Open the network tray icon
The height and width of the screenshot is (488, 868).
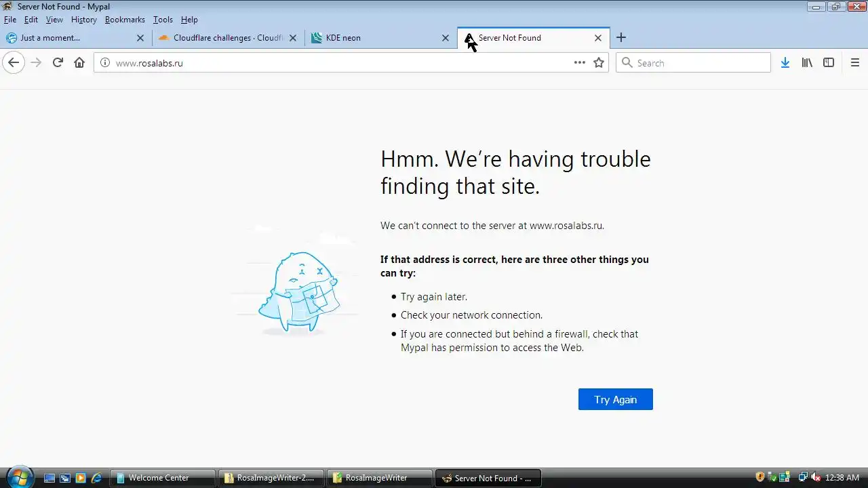click(803, 477)
